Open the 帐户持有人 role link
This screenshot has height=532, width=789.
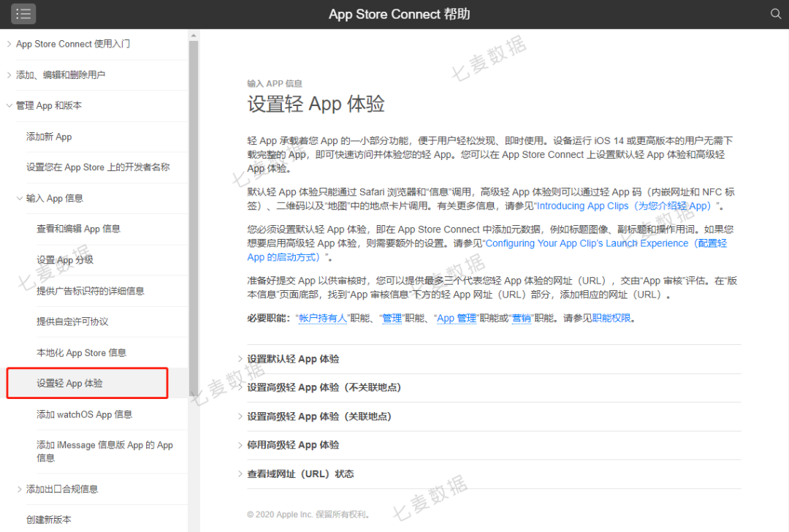[323, 319]
